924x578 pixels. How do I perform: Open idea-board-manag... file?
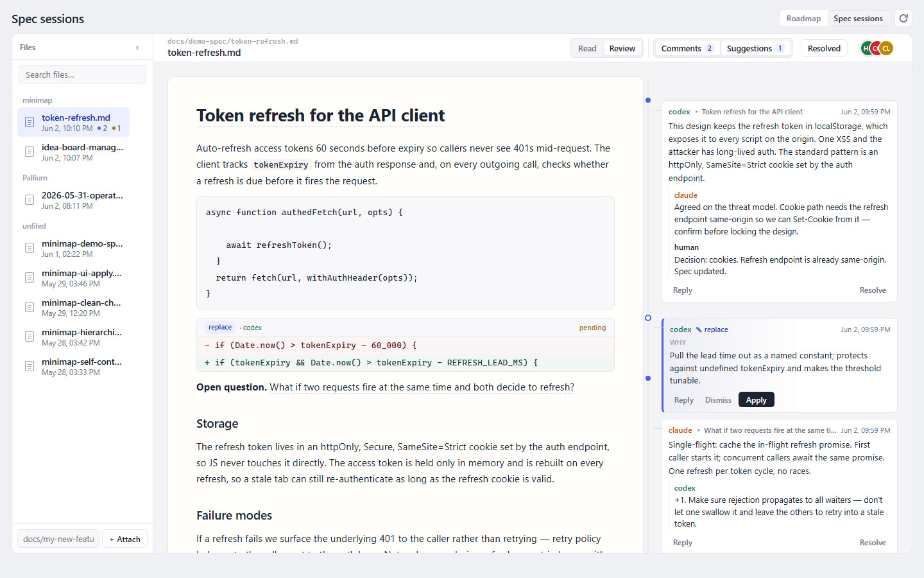click(74, 152)
